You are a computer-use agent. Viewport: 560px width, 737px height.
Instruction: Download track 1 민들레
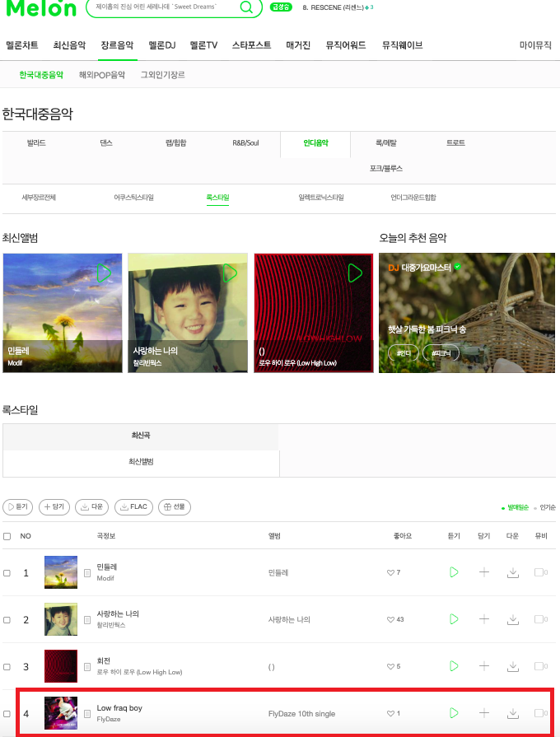click(x=512, y=572)
